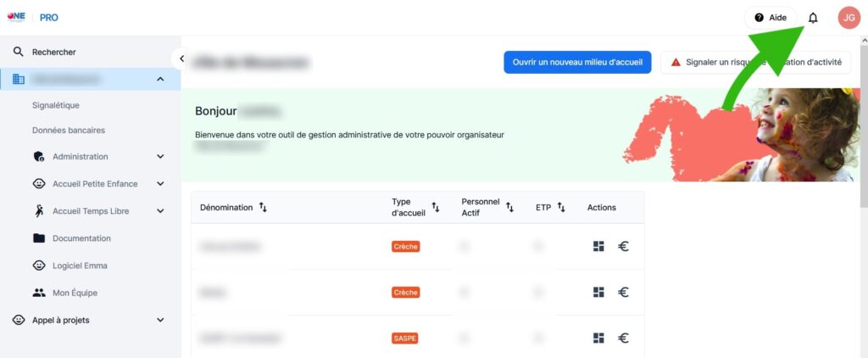Sort table by Dénomination column
The image size is (868, 358).
[x=263, y=207]
